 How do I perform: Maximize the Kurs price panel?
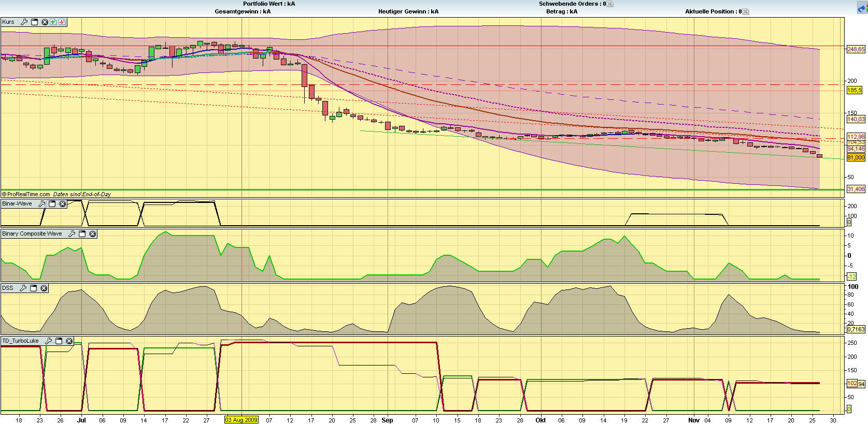point(35,22)
